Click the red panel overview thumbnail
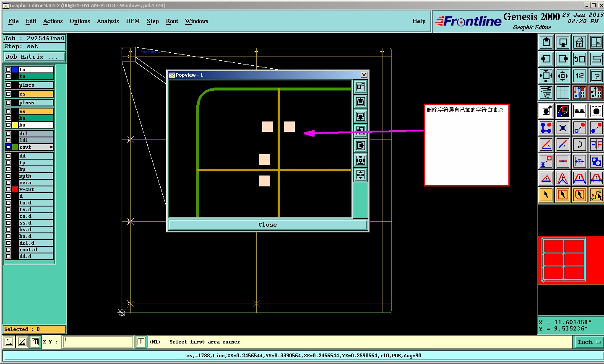 tap(570, 260)
